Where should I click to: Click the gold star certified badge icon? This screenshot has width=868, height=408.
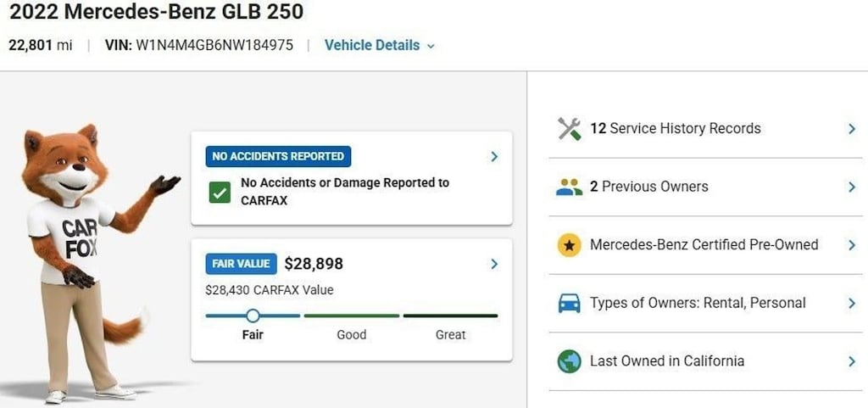click(x=569, y=245)
